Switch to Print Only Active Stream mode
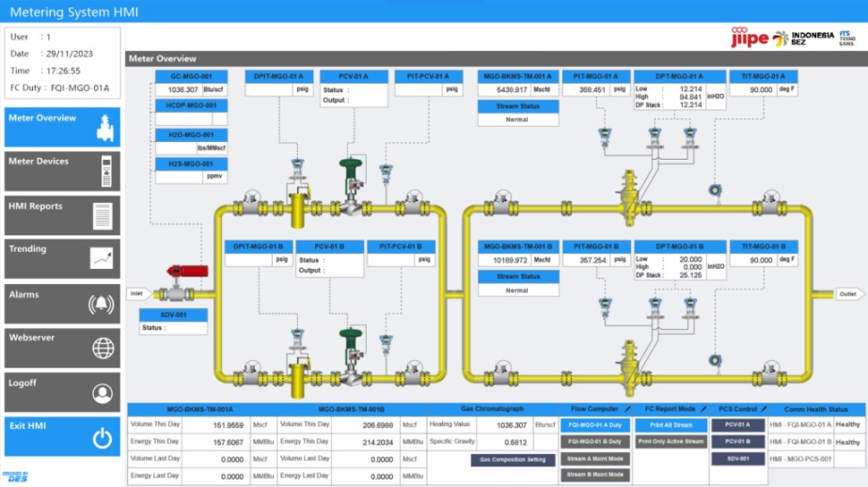Screen dimensions: 868x487 (x=671, y=441)
